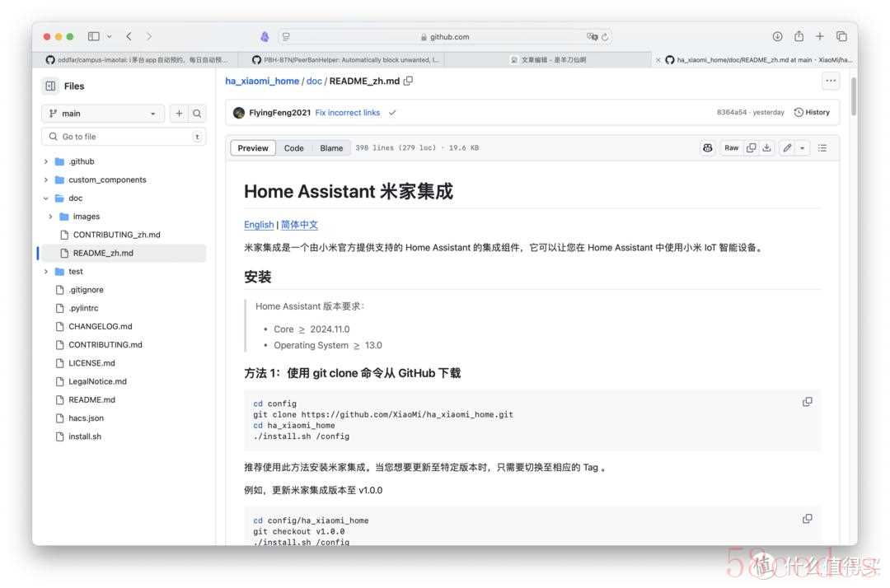Click the purple extension icon in toolbar
The height and width of the screenshot is (588, 890).
pyautogui.click(x=265, y=36)
